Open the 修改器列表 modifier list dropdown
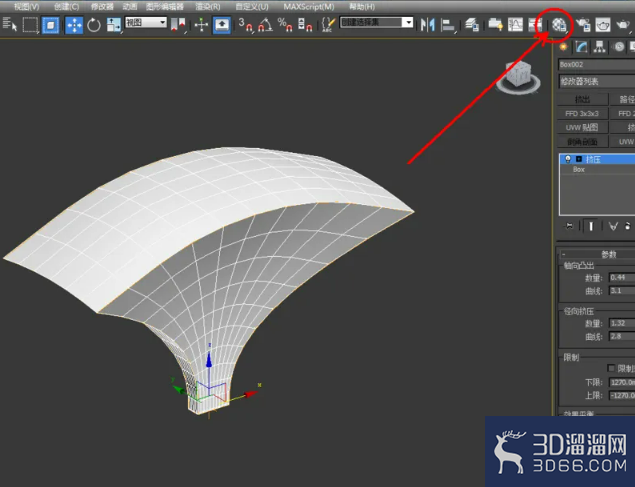 (597, 81)
